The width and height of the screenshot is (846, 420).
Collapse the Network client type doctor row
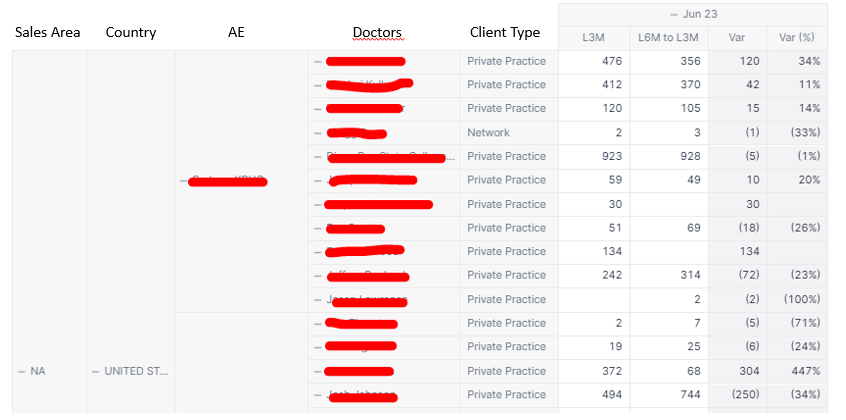click(x=318, y=133)
